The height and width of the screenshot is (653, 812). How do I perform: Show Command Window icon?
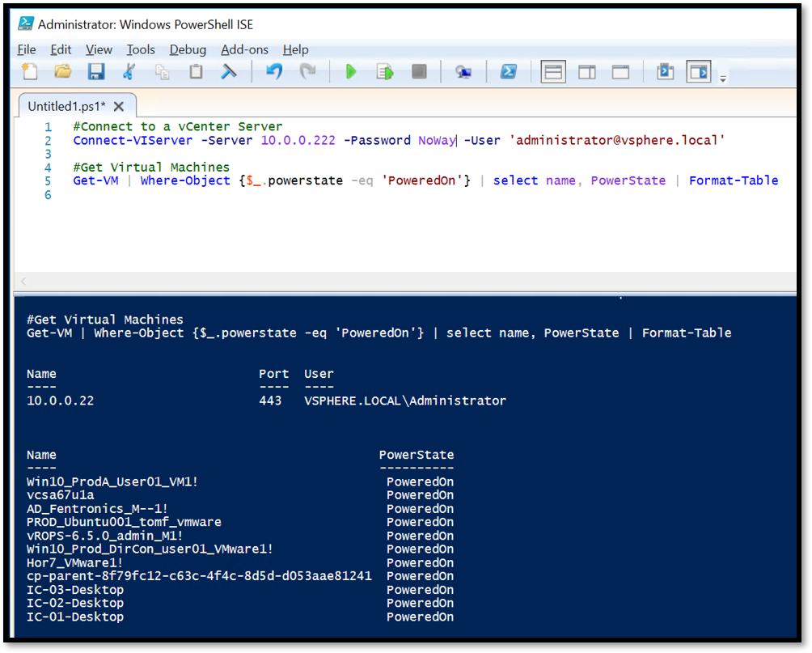[x=665, y=71]
